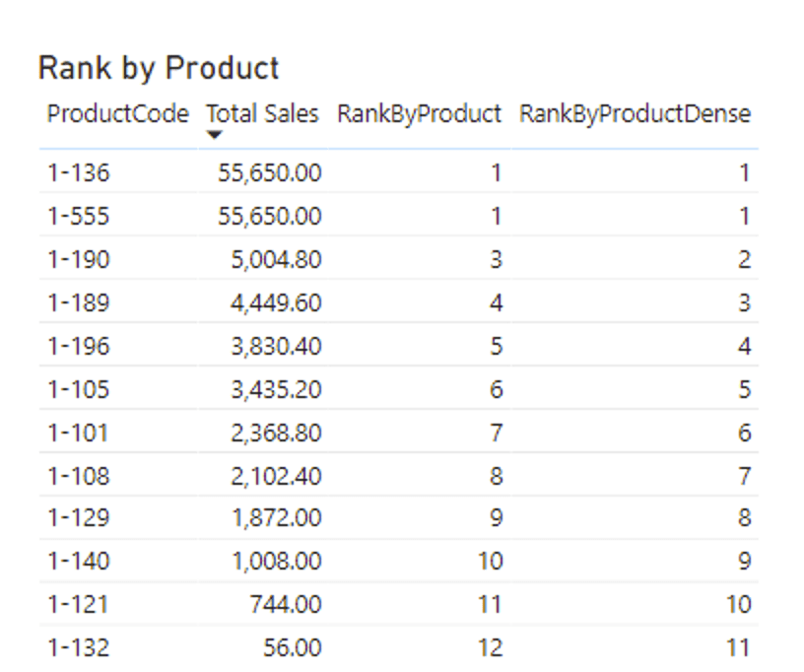Image resolution: width=804 pixels, height=672 pixels.
Task: Click the 1-555 product code cell
Action: click(x=79, y=217)
